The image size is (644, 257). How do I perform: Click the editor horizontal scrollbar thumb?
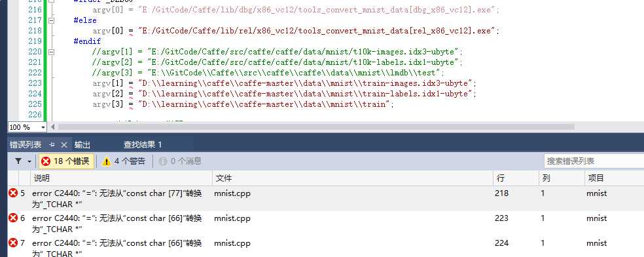pyautogui.click(x=316, y=127)
